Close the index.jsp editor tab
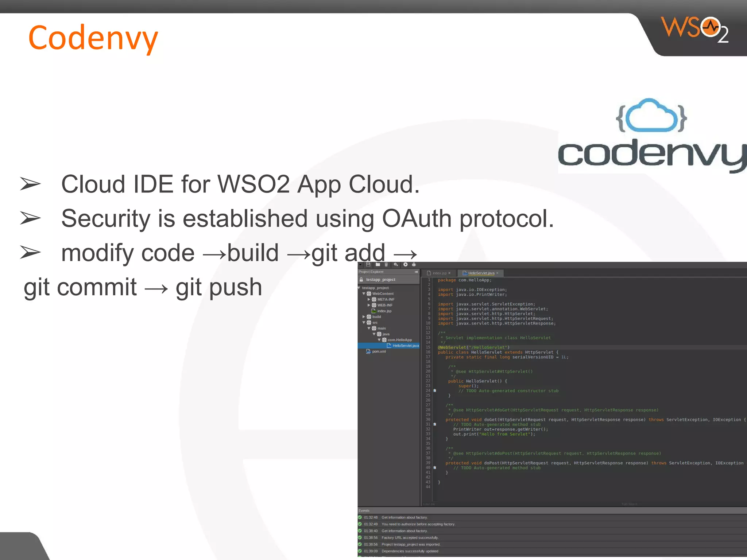This screenshot has width=747, height=560. tap(449, 273)
